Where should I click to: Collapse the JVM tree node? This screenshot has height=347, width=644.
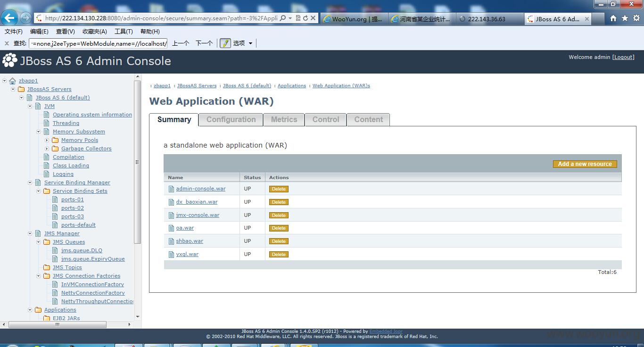click(x=30, y=107)
